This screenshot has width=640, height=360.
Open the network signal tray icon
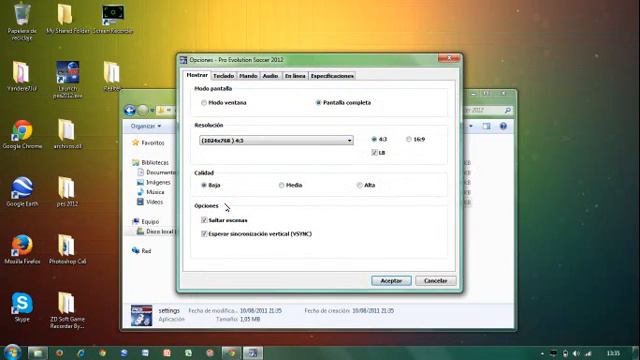pos(588,353)
